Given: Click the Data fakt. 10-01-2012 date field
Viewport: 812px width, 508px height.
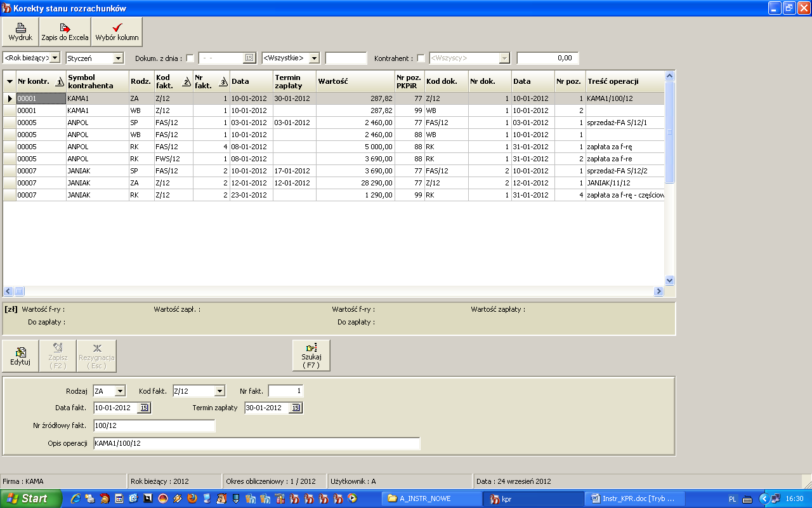Looking at the screenshot, I should tap(115, 408).
